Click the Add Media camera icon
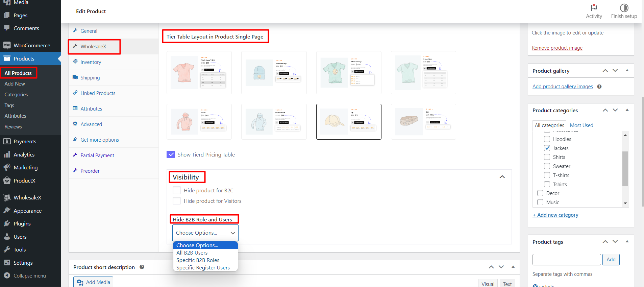 pos(80,282)
